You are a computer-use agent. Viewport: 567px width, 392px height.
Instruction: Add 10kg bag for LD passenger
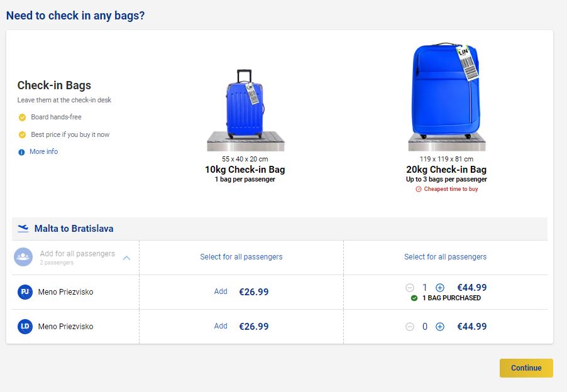(x=221, y=326)
